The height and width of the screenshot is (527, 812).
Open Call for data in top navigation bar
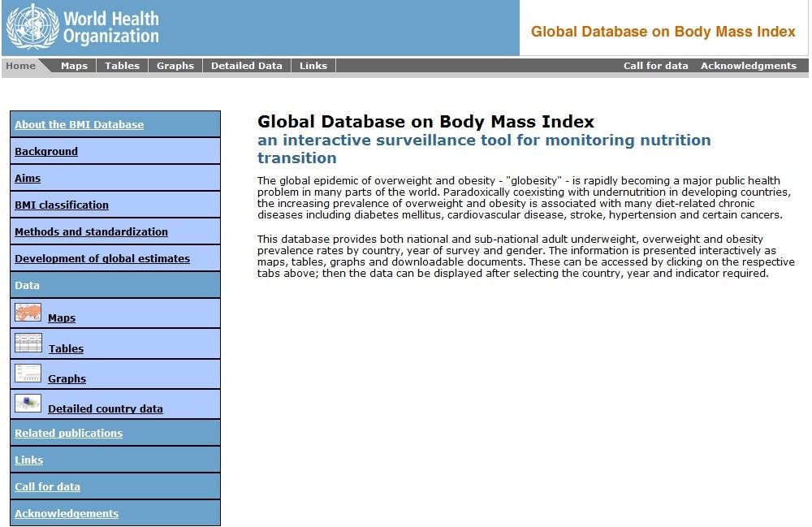655,66
